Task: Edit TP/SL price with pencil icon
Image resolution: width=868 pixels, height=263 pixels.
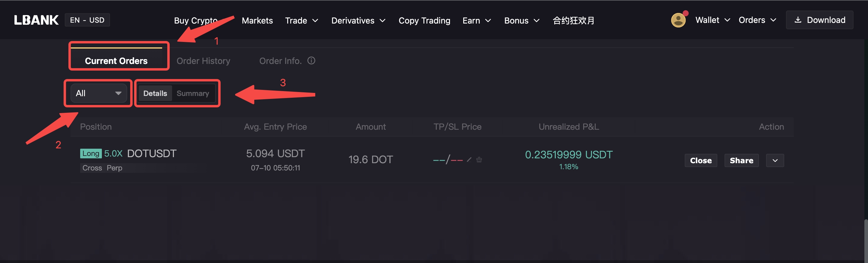Action: [x=469, y=160]
